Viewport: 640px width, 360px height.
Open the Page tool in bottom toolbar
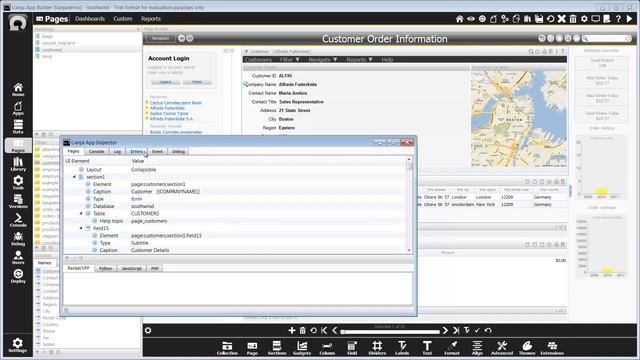click(252, 348)
